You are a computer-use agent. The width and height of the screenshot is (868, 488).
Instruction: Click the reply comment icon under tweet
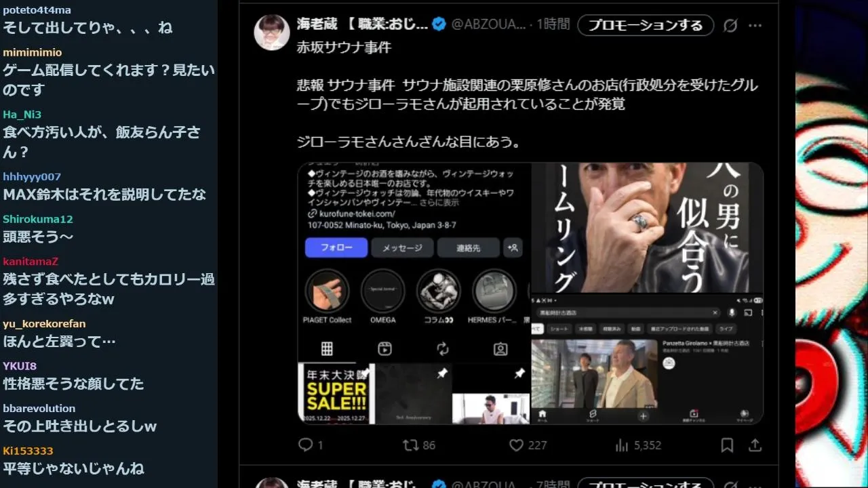[x=306, y=445]
